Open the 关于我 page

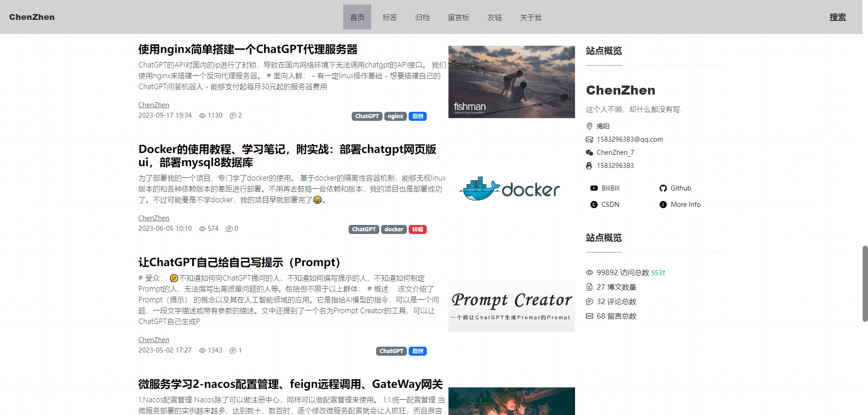(x=530, y=17)
